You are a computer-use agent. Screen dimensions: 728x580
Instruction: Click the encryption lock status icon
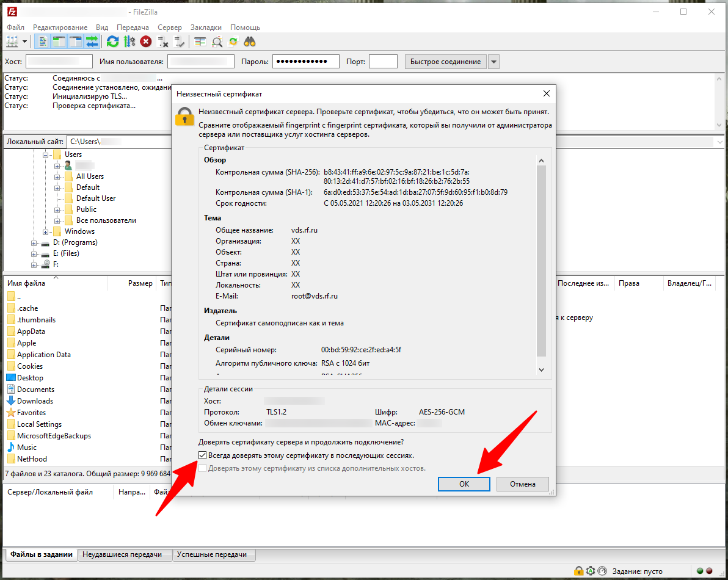(x=578, y=571)
